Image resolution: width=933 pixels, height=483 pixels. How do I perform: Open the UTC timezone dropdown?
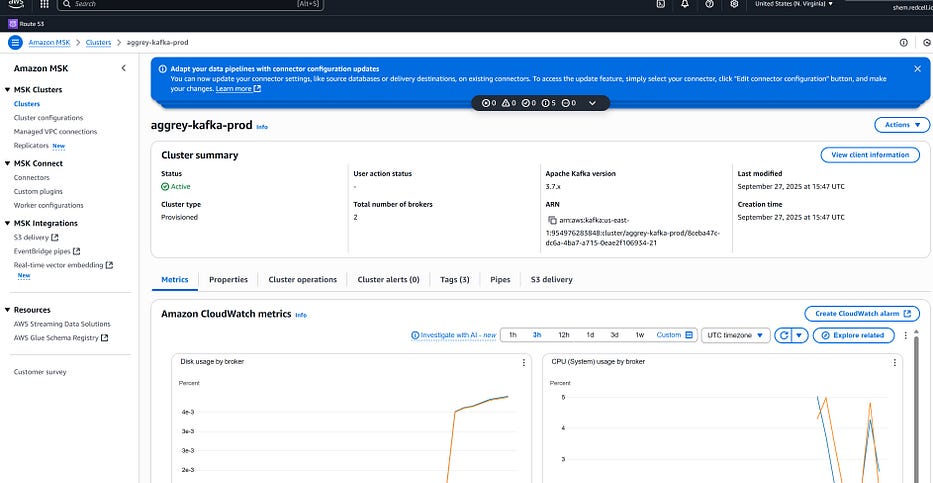click(x=735, y=335)
